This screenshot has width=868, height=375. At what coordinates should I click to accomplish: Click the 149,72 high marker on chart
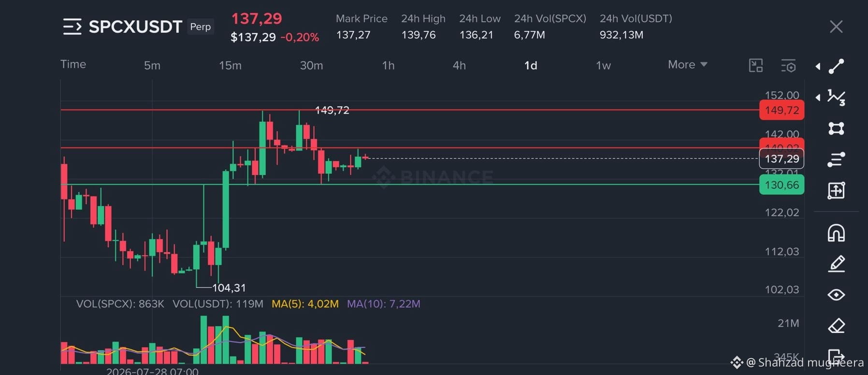pyautogui.click(x=332, y=110)
